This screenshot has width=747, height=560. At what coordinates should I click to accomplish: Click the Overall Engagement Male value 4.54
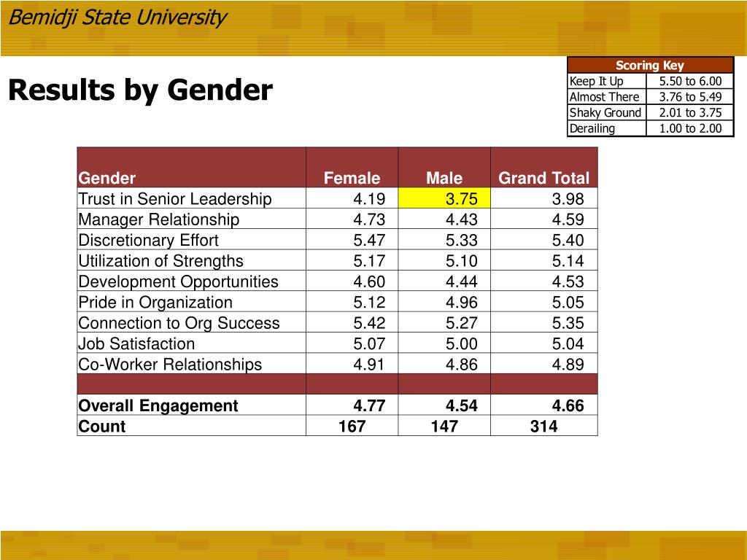[x=461, y=405]
